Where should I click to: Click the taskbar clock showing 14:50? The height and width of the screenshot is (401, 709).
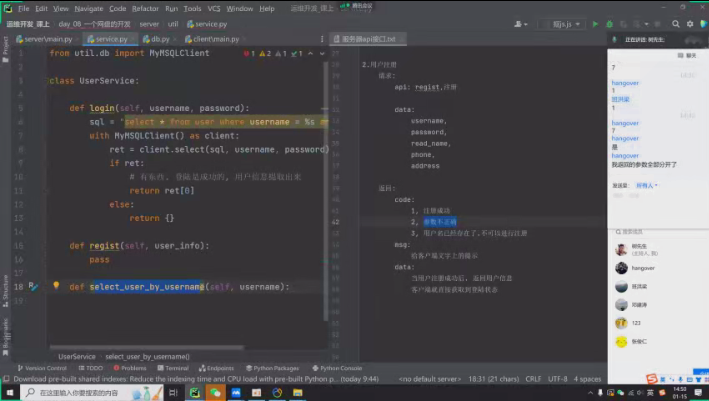pos(680,392)
